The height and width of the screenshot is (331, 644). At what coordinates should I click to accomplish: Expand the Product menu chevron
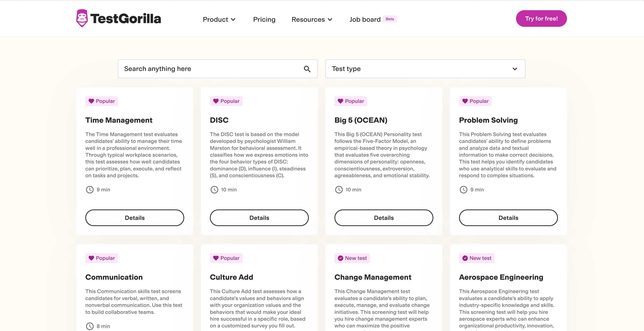point(233,19)
